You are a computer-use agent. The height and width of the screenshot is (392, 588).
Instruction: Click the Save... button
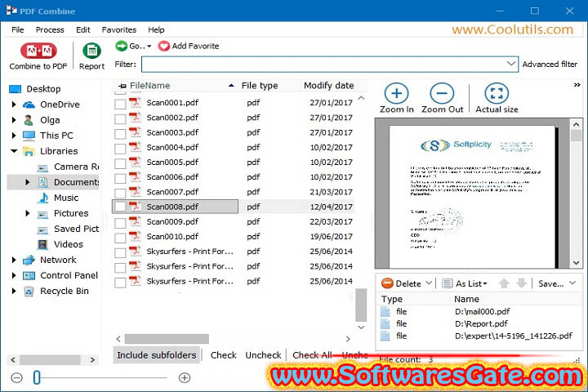551,283
